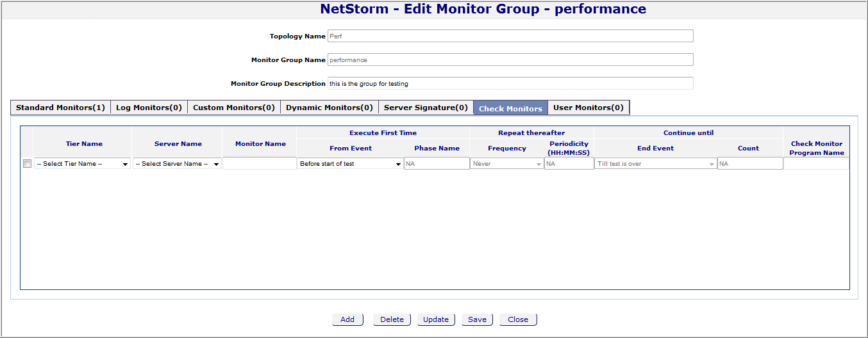
Task: Click the Update button
Action: [436, 319]
